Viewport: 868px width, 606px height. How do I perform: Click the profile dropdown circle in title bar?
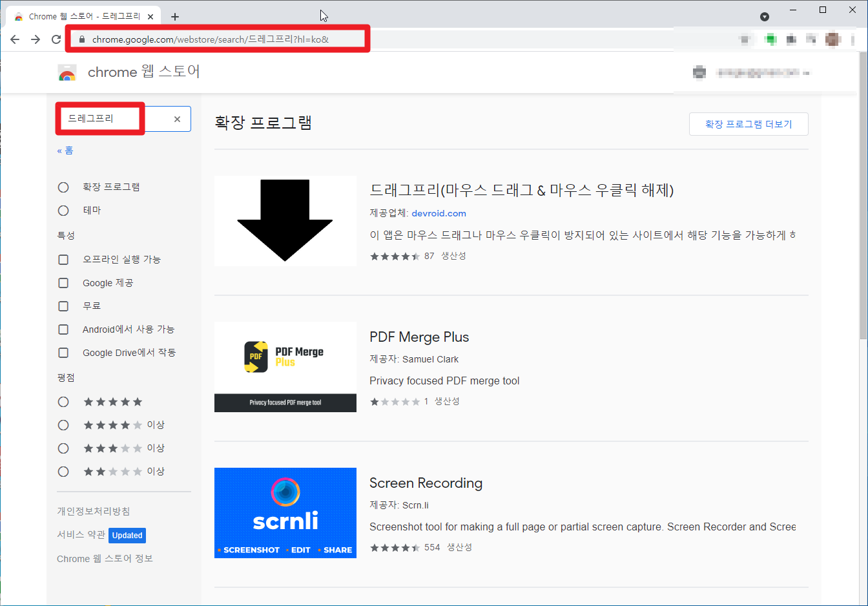(765, 17)
